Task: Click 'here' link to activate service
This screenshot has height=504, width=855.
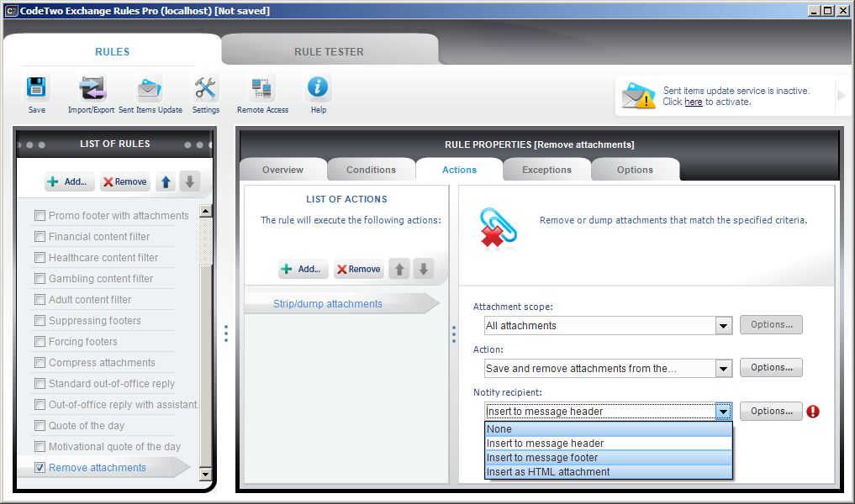Action: (x=694, y=102)
